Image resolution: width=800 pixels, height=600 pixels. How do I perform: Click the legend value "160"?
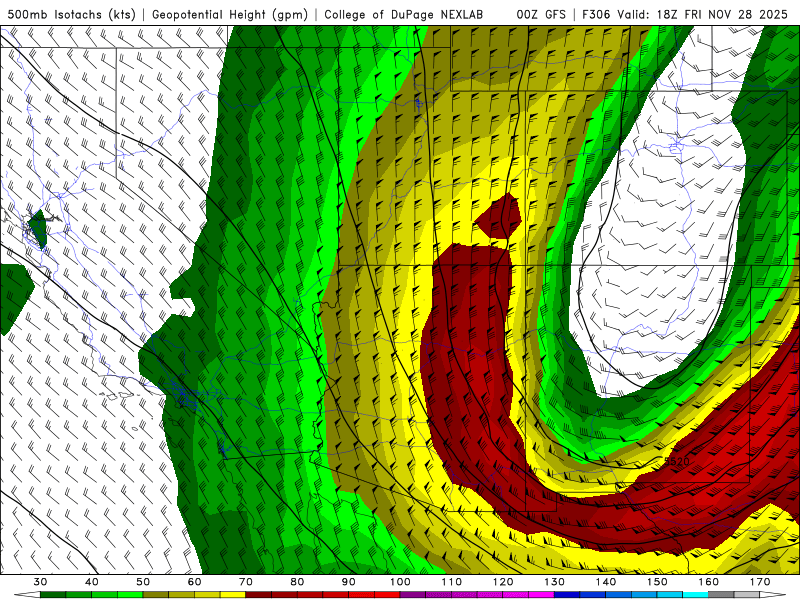coord(709,582)
